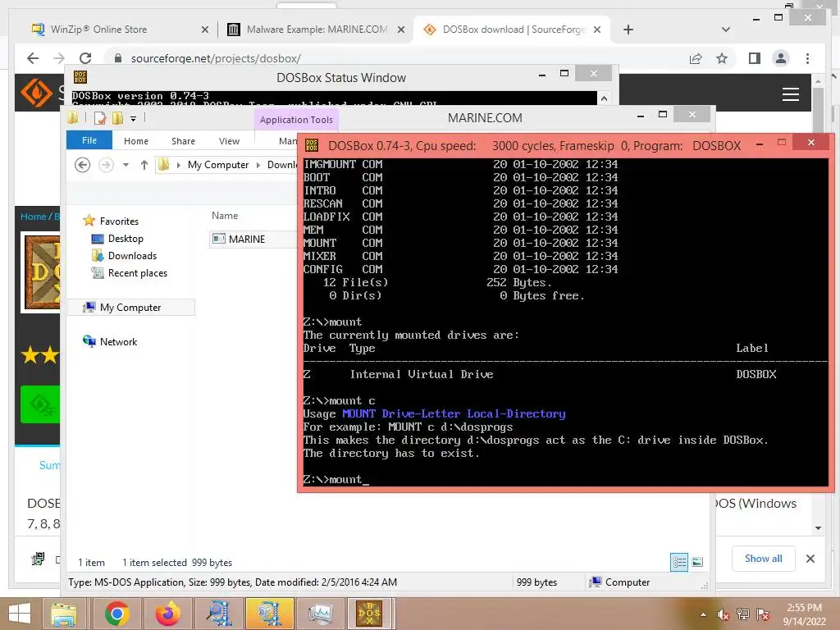Viewport: 840px width, 630px height.
Task: Go back in the Chrome browser
Action: pos(33,58)
